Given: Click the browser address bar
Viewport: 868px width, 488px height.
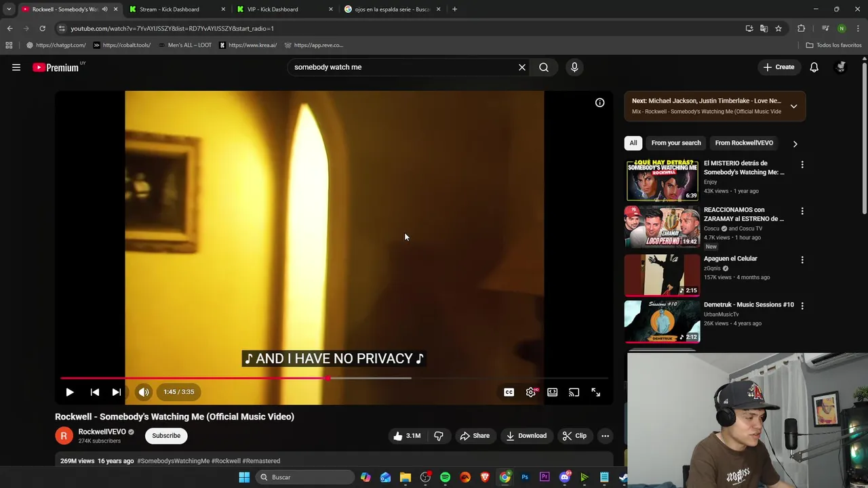Looking at the screenshot, I should tap(400, 28).
